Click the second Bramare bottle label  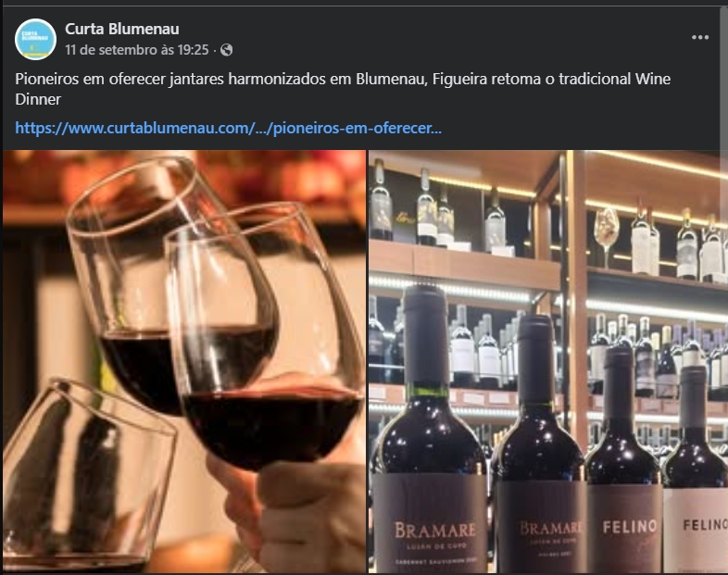[x=541, y=526]
